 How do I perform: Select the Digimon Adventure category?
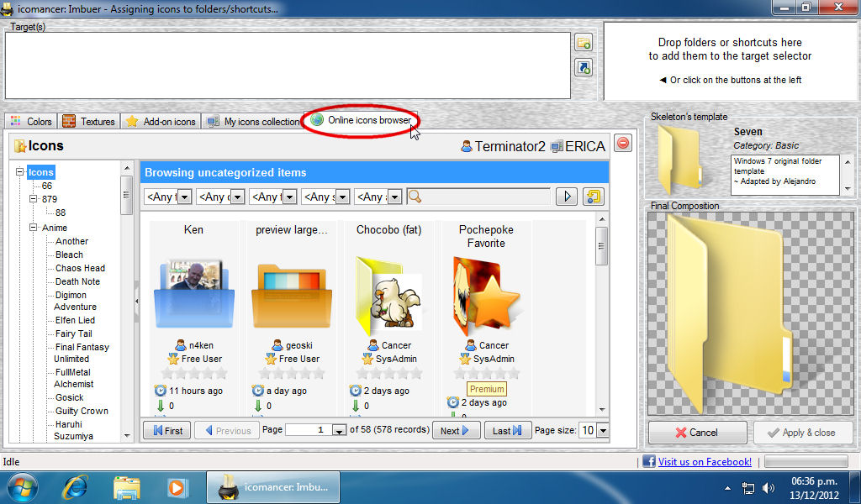75,301
